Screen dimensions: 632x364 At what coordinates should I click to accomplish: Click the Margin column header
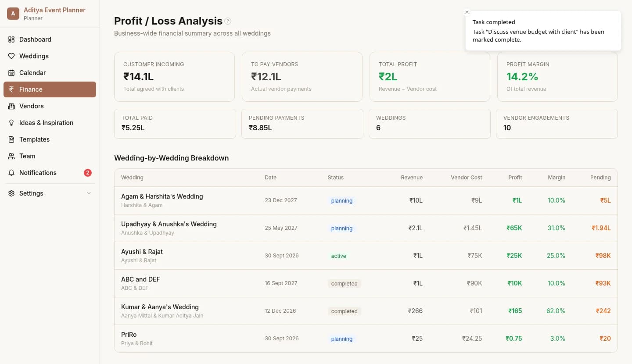(557, 178)
